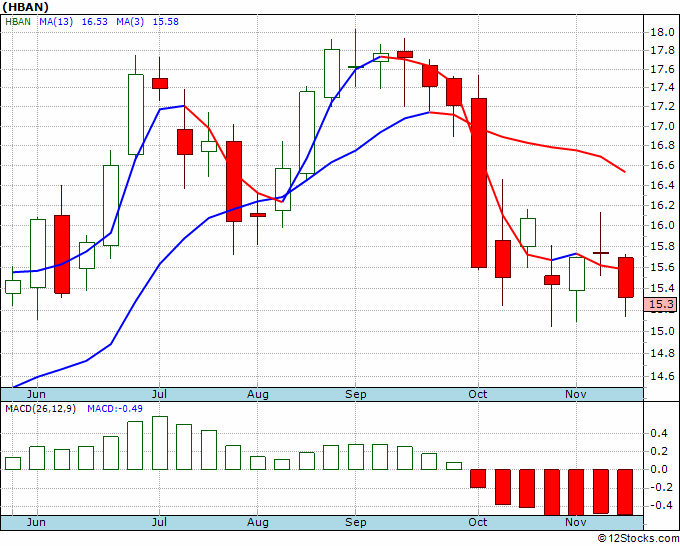This screenshot has width=680, height=546.
Task: Click the tallest green MACD bar at Jul
Action: click(x=160, y=443)
